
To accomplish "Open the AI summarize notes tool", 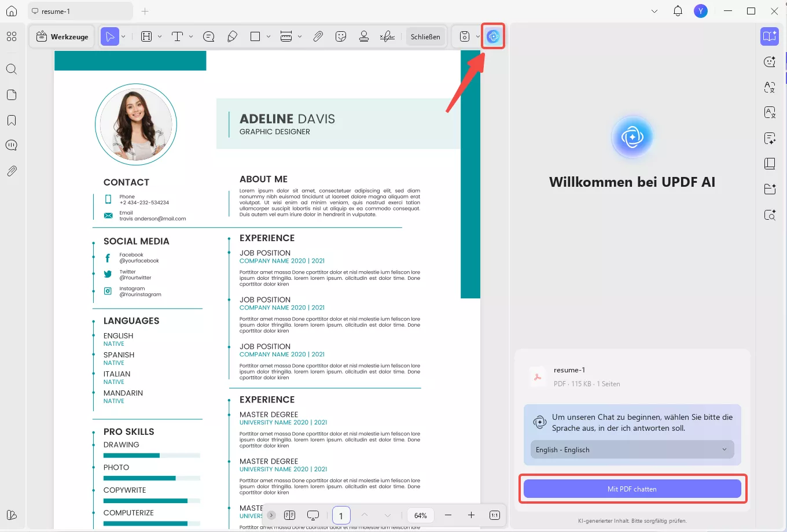I will point(770,138).
